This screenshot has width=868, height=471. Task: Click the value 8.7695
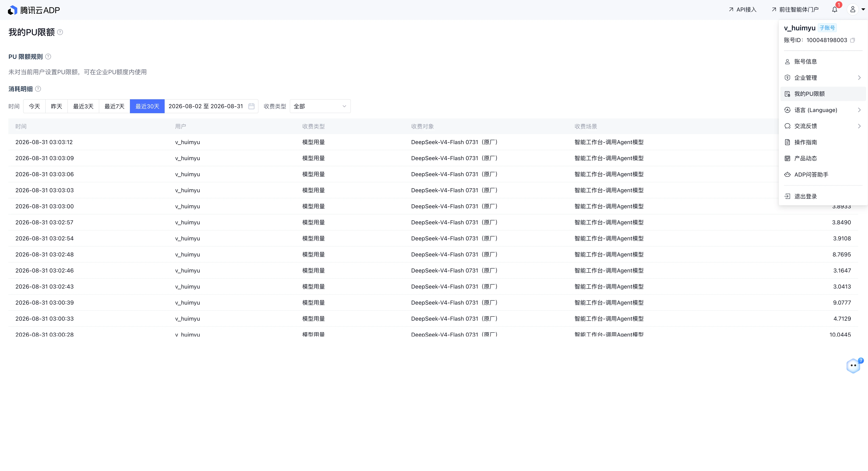842,255
